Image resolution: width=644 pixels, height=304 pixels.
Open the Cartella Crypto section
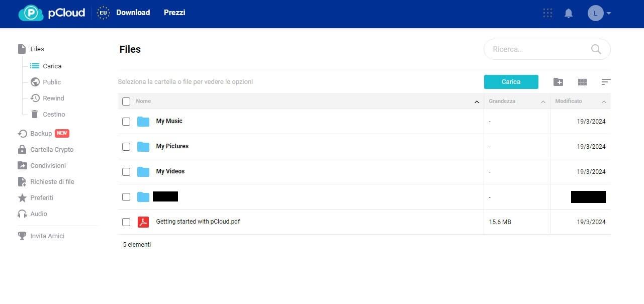[x=52, y=149]
